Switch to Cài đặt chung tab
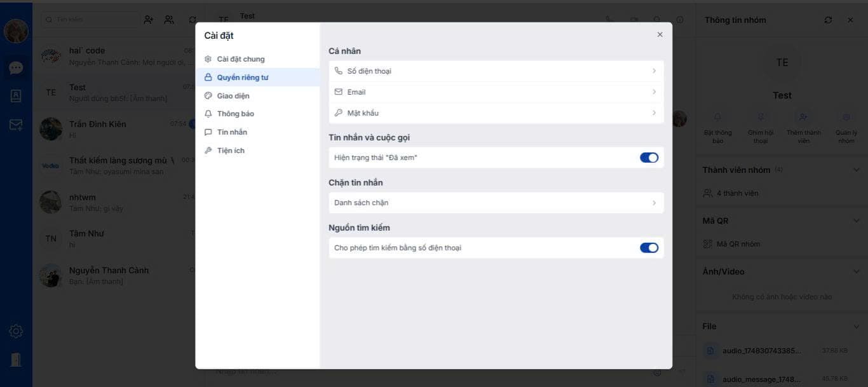This screenshot has height=387, width=868. click(257, 59)
